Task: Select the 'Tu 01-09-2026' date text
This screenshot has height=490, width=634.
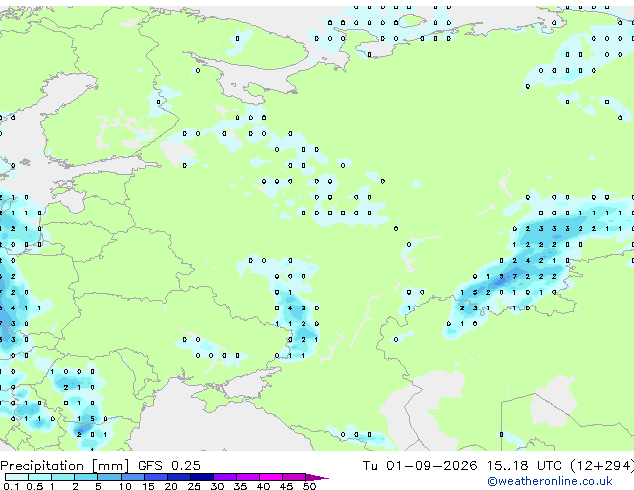Action: 420,465
